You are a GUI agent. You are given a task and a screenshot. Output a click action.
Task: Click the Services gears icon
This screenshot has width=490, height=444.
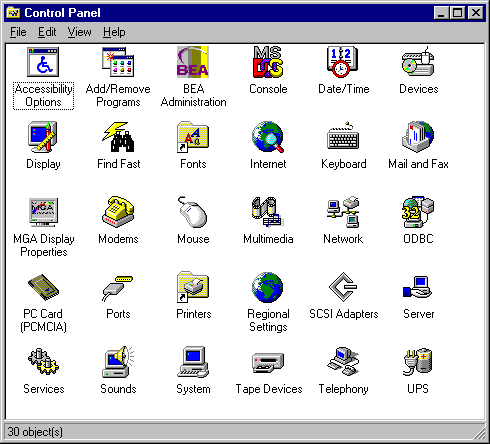(x=43, y=362)
